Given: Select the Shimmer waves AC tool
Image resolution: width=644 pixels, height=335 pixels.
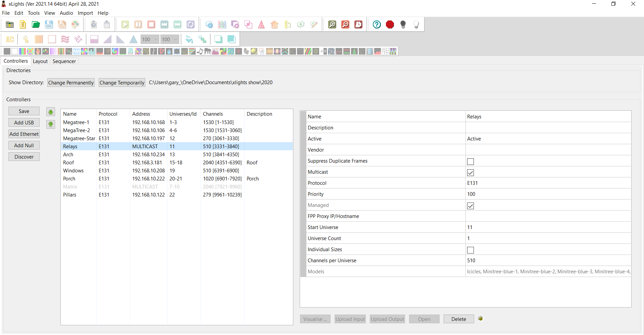Looking at the screenshot, I should pyautogui.click(x=65, y=39).
